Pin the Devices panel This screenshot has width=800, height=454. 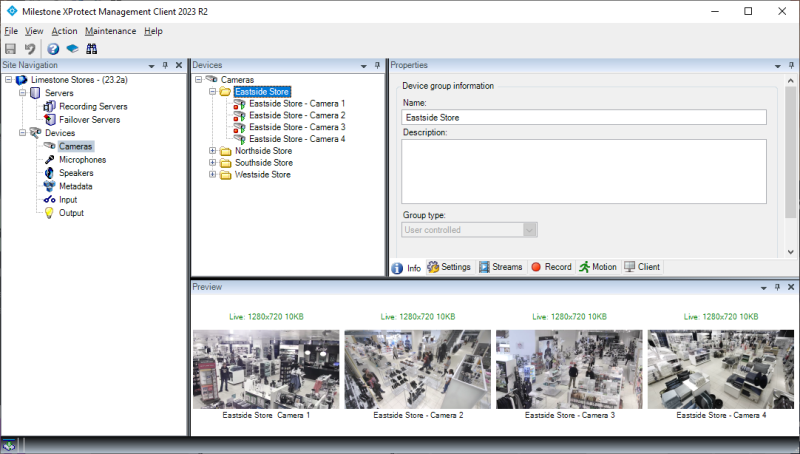pyautogui.click(x=378, y=65)
